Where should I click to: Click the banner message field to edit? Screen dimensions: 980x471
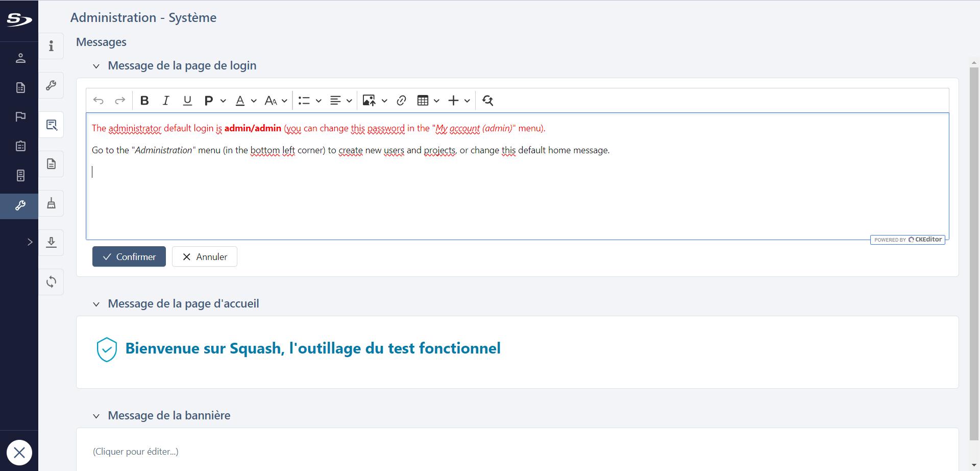tap(135, 451)
